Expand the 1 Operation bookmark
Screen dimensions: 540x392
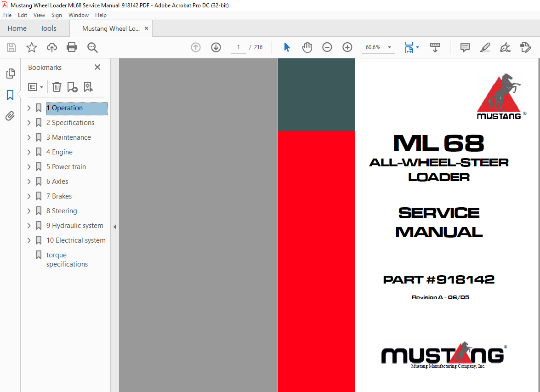coord(29,108)
